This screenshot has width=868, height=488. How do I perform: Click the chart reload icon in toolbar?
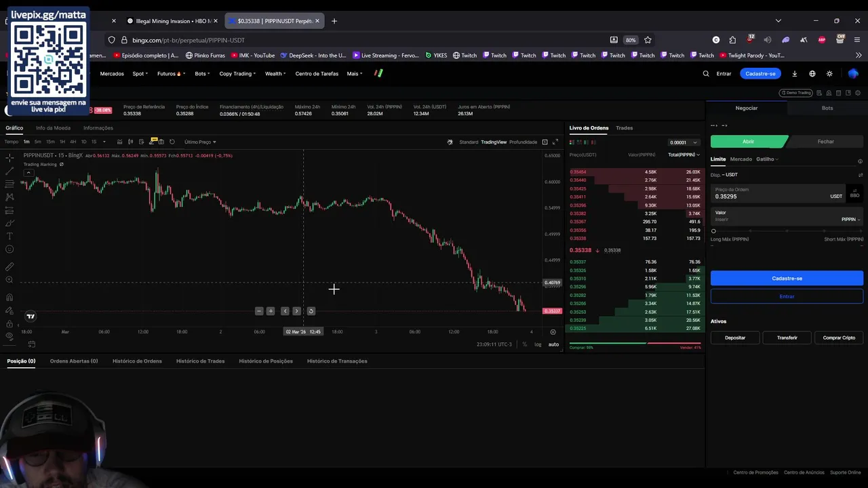[172, 142]
